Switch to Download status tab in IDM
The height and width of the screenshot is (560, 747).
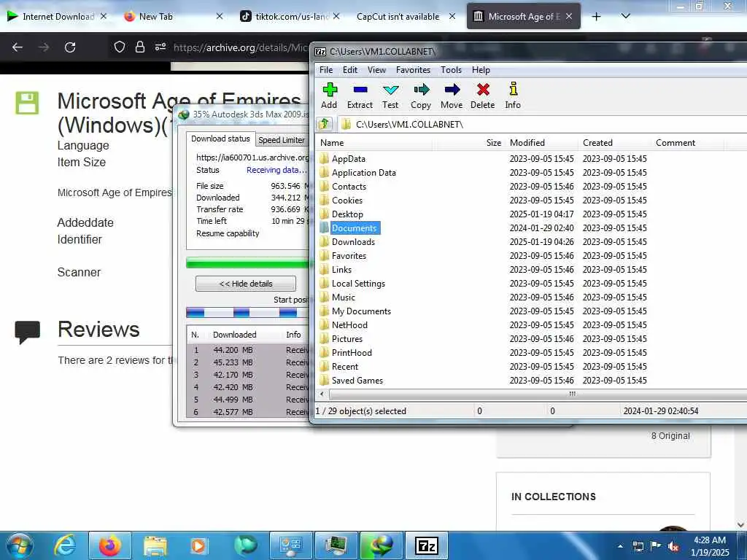point(220,139)
